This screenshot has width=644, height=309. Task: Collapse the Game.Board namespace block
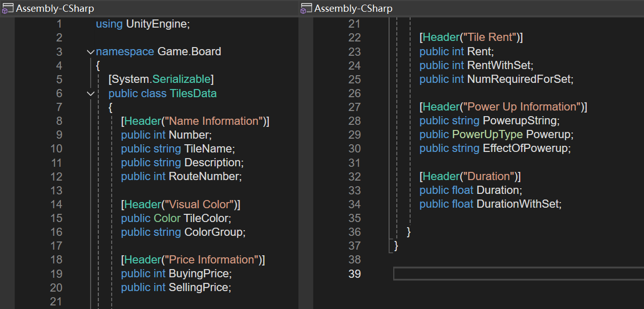click(x=91, y=52)
